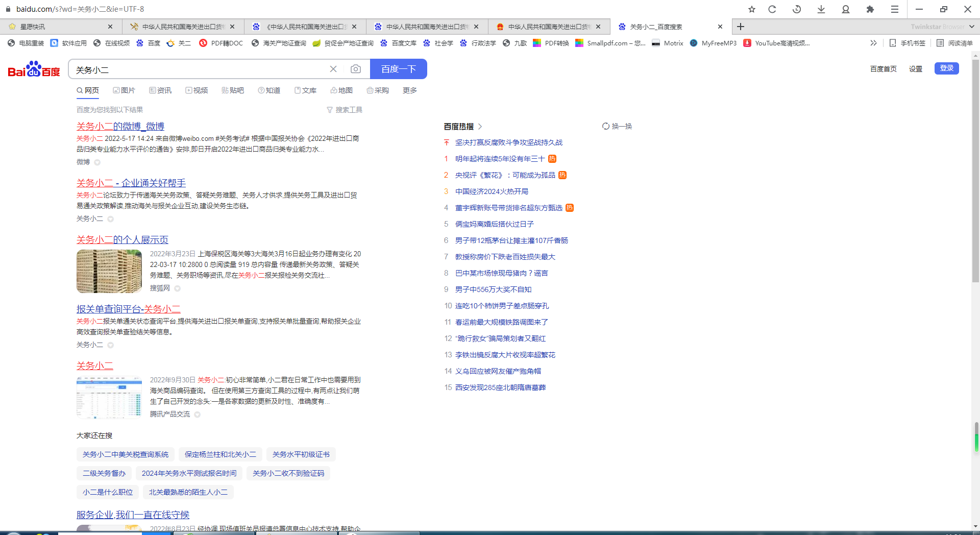Open the MyFreeMP3 bookmark

pyautogui.click(x=713, y=43)
